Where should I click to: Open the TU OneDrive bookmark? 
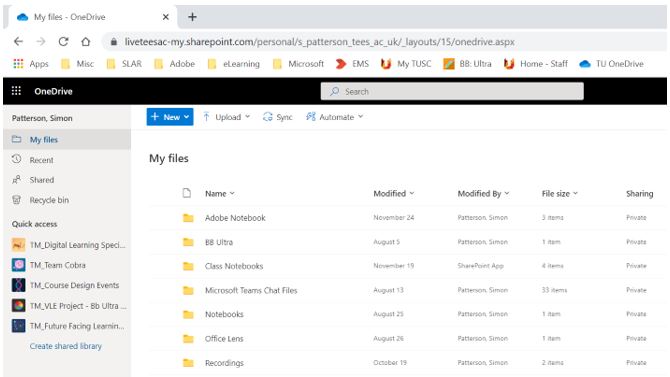click(x=611, y=64)
